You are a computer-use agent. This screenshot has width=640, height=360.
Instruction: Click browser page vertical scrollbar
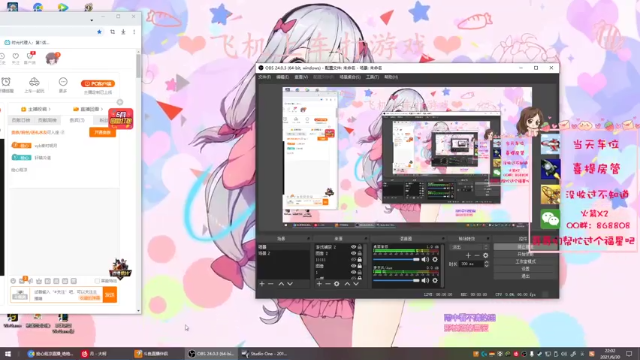coord(138,65)
